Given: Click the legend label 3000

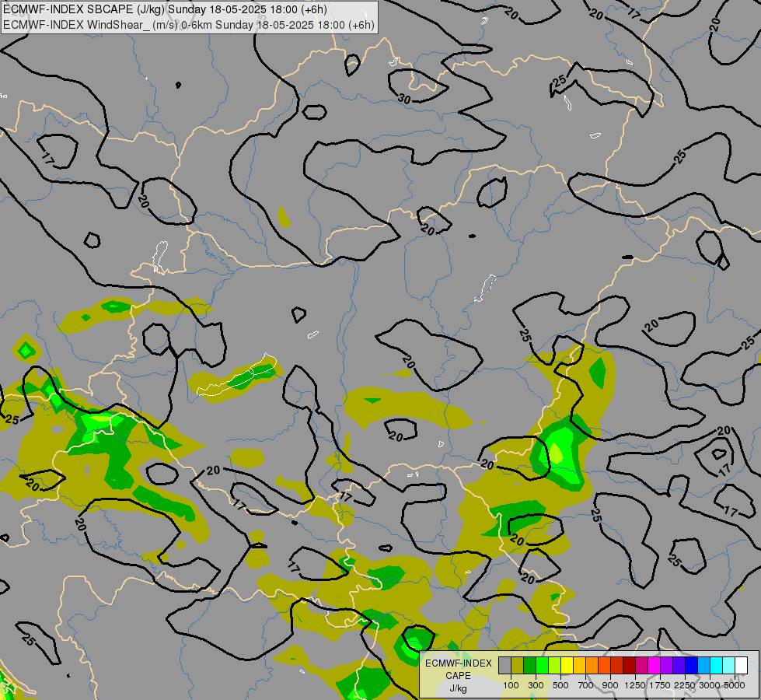Looking at the screenshot, I should [710, 685].
